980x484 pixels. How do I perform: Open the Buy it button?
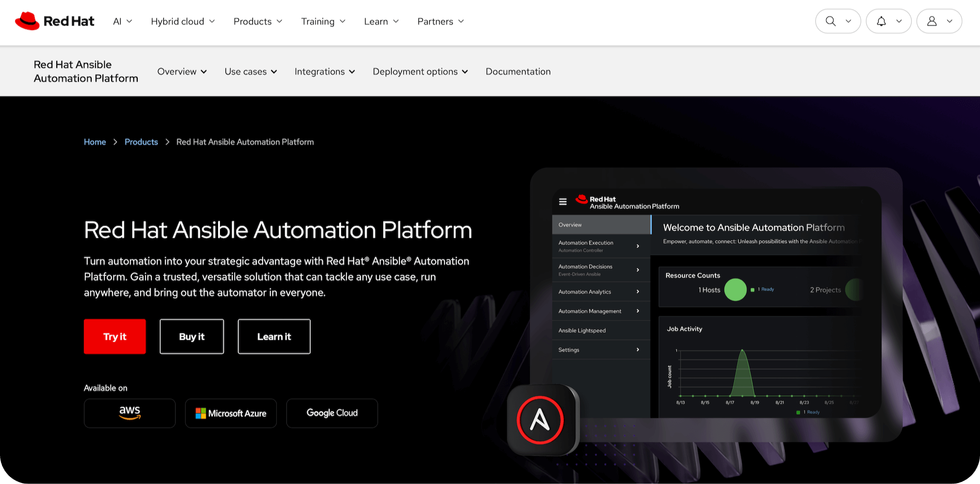point(192,336)
